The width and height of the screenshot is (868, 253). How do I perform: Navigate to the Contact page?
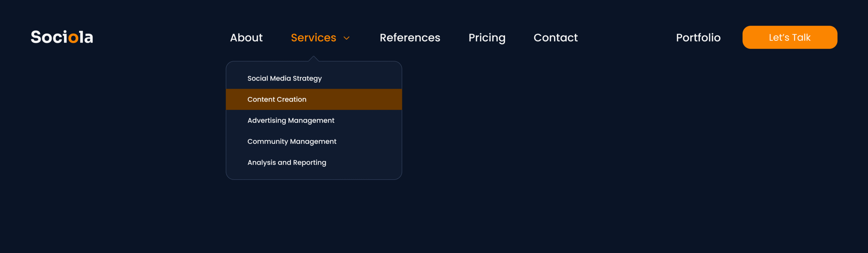[x=555, y=38]
